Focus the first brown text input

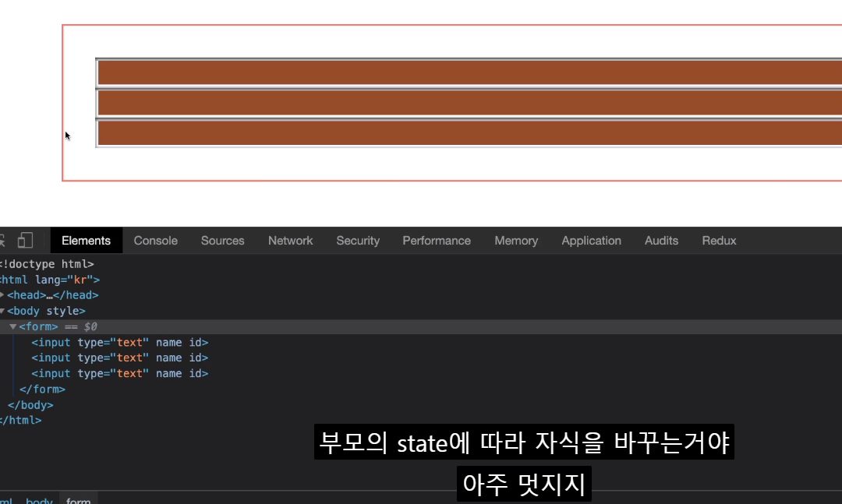[469, 72]
